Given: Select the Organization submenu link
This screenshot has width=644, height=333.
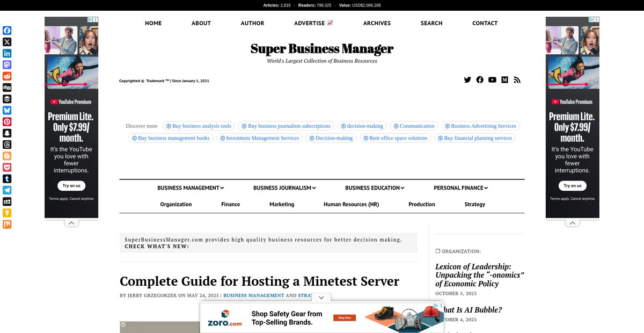Looking at the screenshot, I should coord(176,204).
